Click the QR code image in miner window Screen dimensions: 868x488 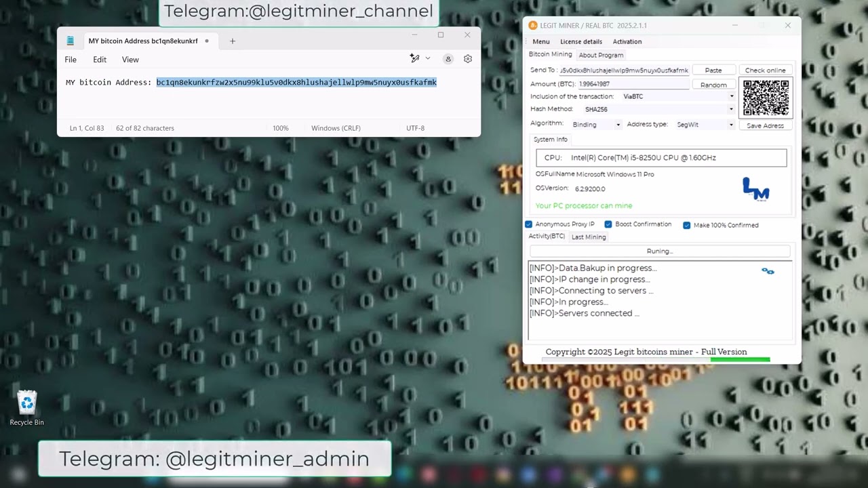(766, 98)
